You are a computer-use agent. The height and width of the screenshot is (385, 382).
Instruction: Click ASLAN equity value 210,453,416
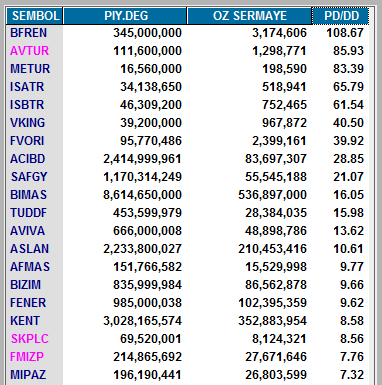272,249
